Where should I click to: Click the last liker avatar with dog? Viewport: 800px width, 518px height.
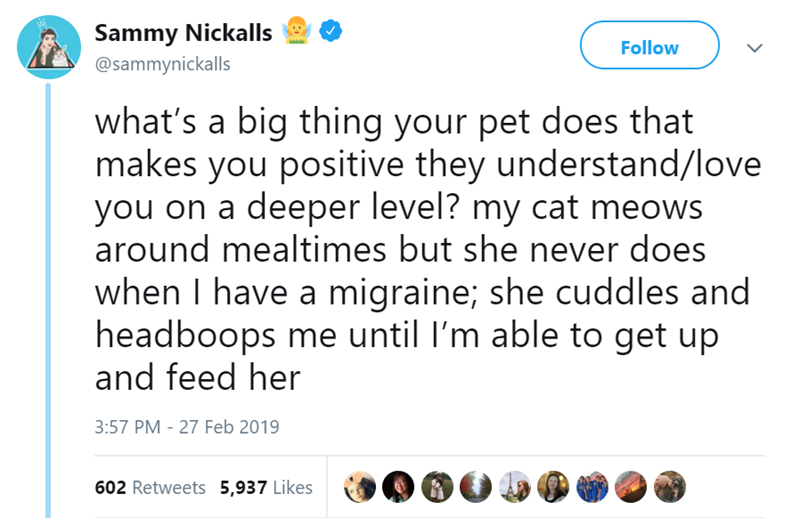[x=666, y=487]
